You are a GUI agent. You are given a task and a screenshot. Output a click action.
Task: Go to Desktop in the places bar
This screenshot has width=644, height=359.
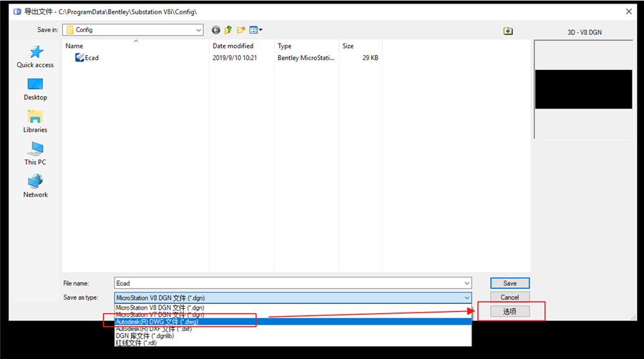click(35, 89)
